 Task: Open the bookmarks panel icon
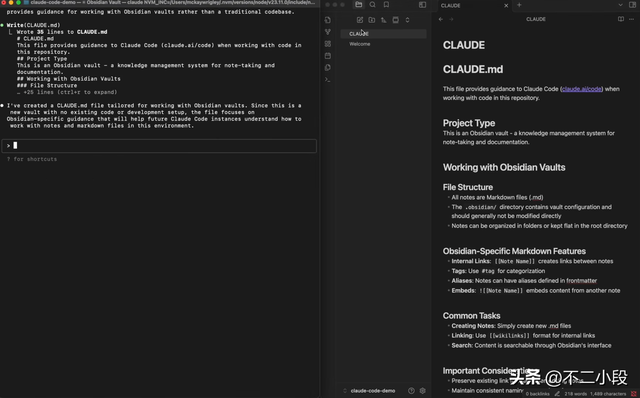(386, 4)
